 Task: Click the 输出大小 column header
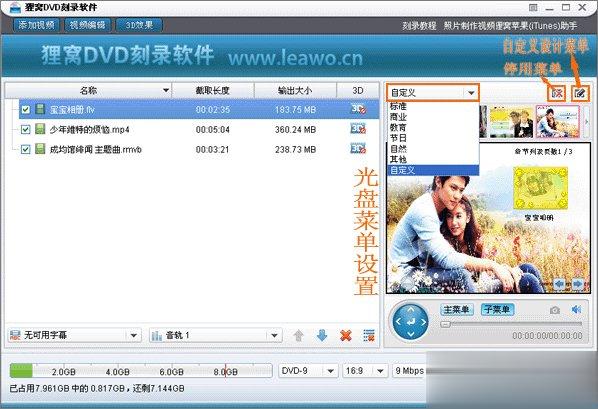295,90
